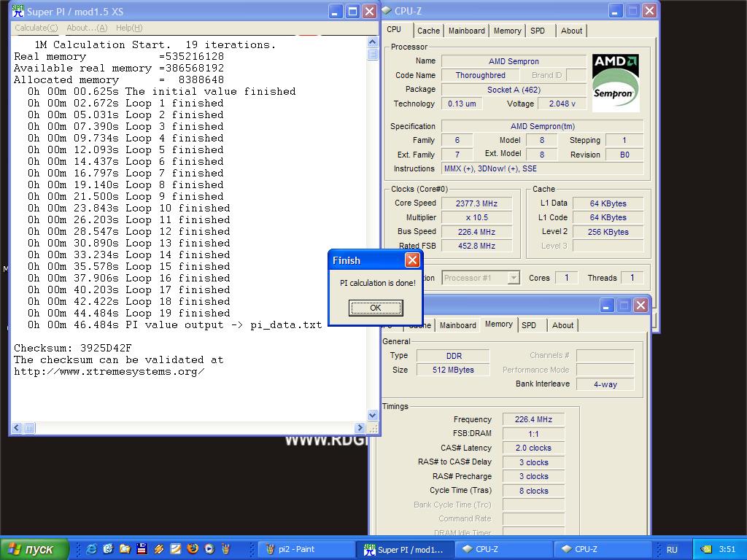Expand the Processor #1 selection dropdown
747x560 pixels.
513,278
